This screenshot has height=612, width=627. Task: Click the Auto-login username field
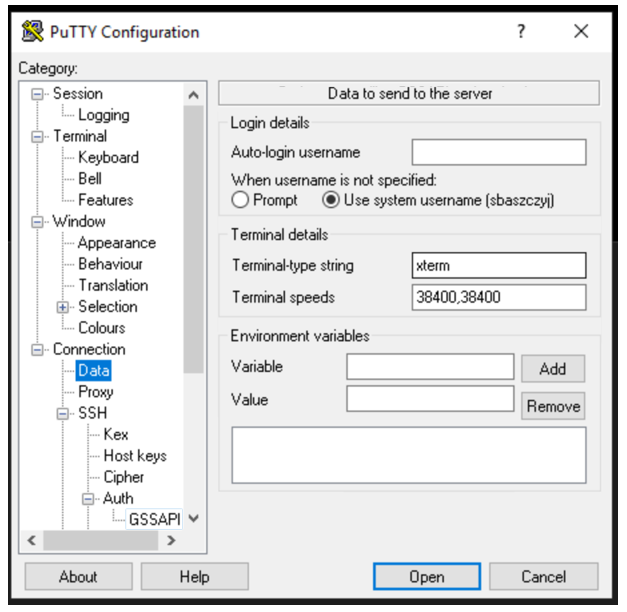(x=499, y=152)
